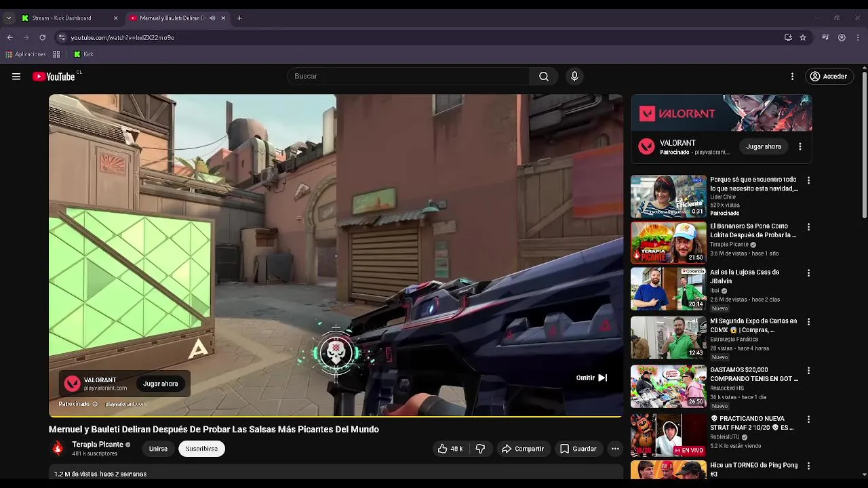Close the Kick Dashboard tab
This screenshot has width=868, height=488.
click(x=115, y=18)
